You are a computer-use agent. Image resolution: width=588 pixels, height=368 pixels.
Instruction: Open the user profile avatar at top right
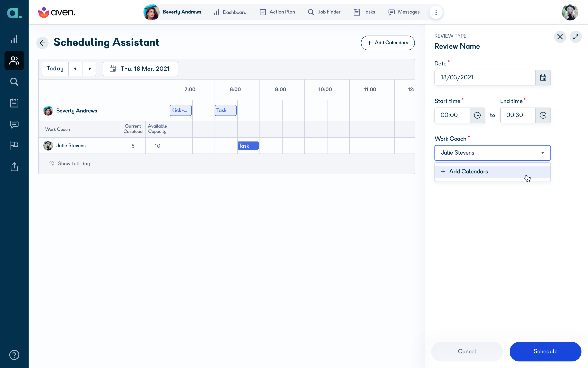coord(570,12)
